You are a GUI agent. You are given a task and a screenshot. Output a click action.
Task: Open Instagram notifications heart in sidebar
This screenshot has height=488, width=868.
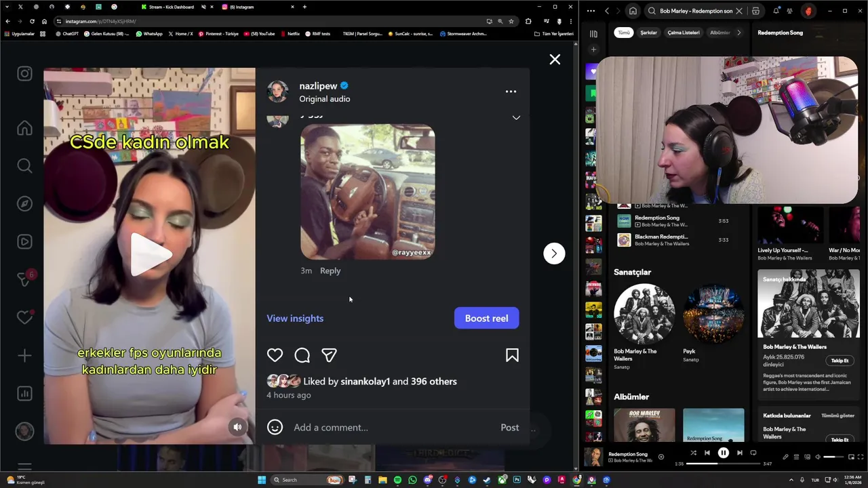point(24,317)
